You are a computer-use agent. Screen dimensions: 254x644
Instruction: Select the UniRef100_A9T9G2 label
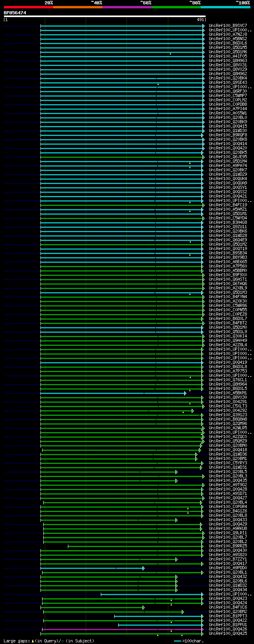pyautogui.click(x=228, y=485)
